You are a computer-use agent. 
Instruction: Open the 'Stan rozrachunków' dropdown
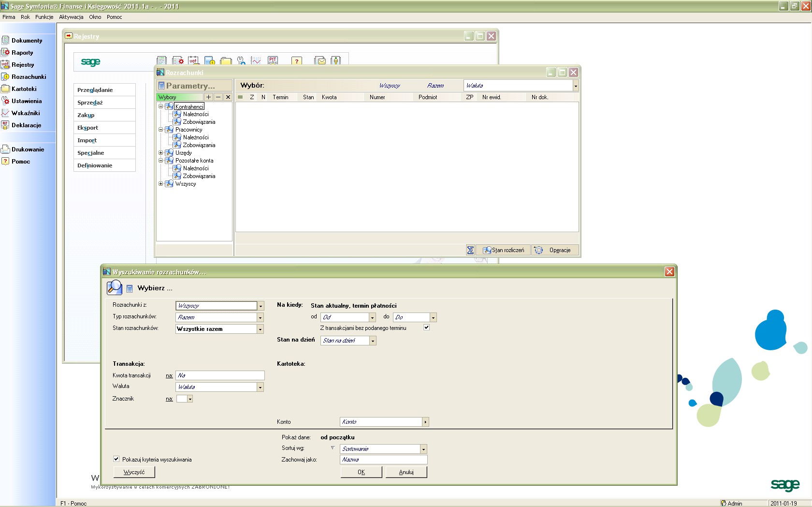coord(260,329)
